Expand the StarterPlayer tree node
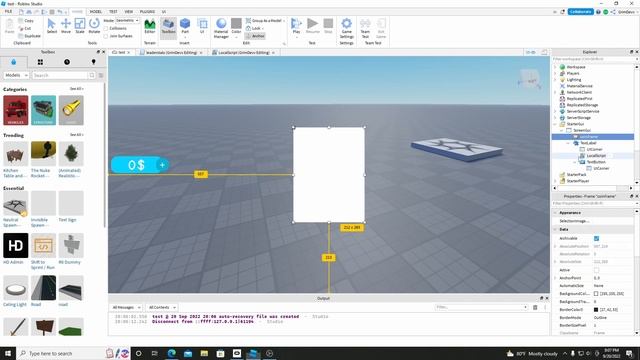 [555, 181]
